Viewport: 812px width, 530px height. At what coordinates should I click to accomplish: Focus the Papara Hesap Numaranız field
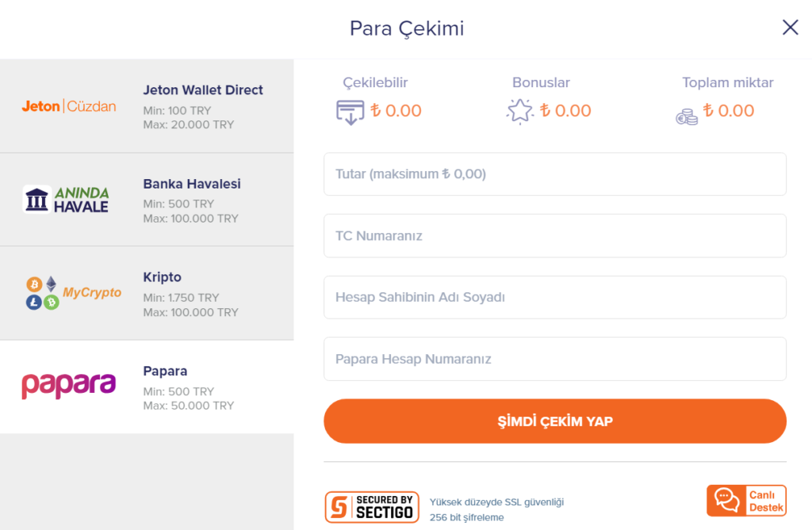[555, 359]
